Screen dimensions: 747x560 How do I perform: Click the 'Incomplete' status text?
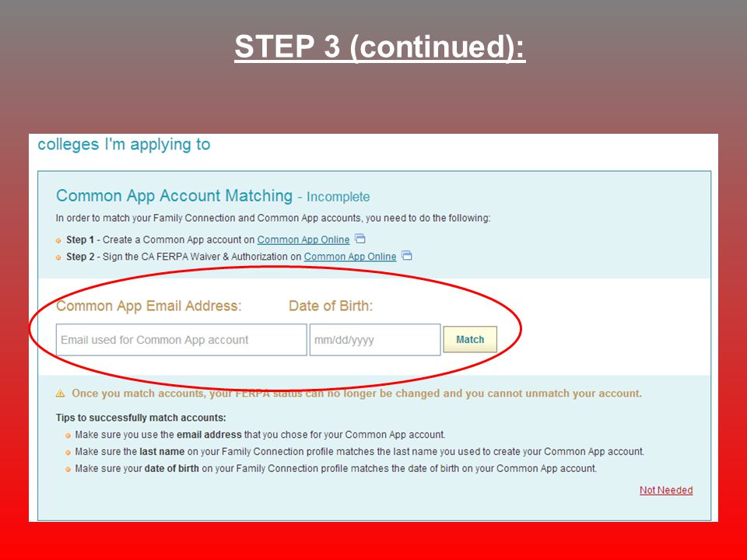(338, 197)
